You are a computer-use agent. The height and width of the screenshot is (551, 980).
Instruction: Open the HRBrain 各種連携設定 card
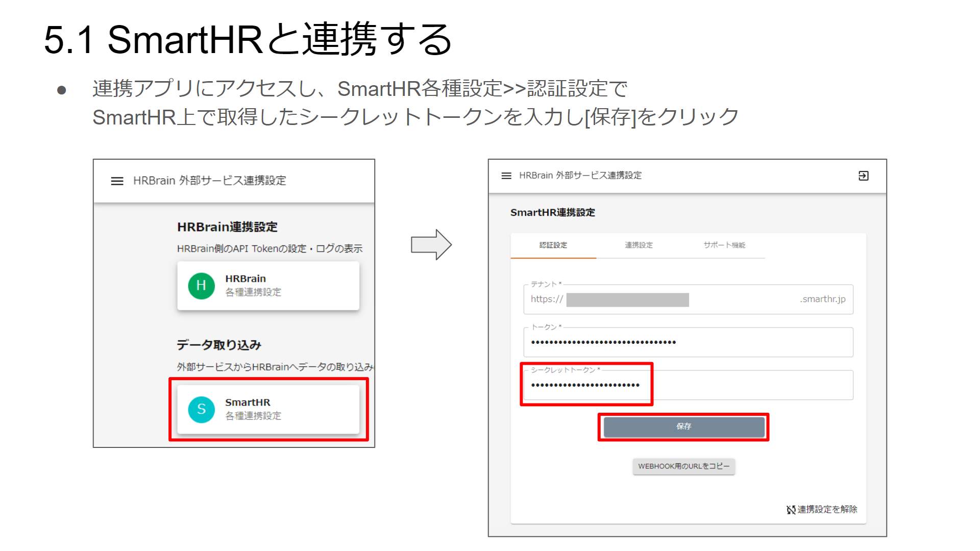268,286
